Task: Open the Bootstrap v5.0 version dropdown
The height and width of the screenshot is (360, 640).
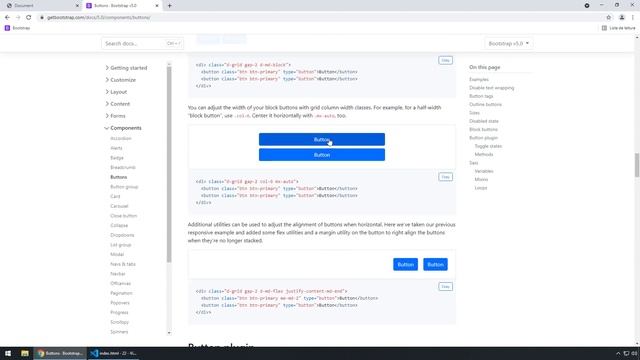Action: [x=509, y=43]
